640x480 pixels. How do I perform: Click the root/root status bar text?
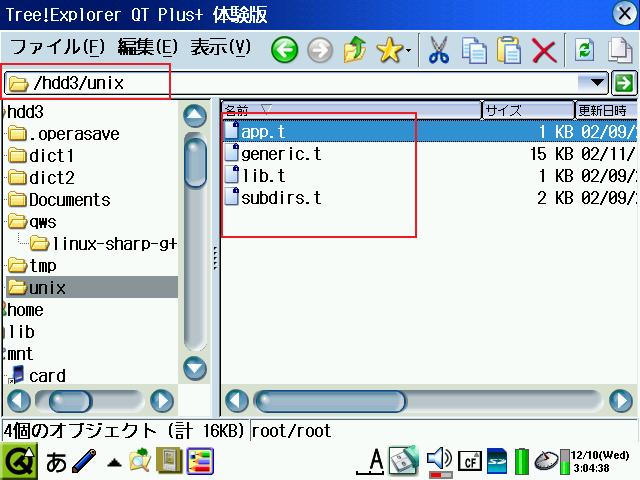coord(291,431)
